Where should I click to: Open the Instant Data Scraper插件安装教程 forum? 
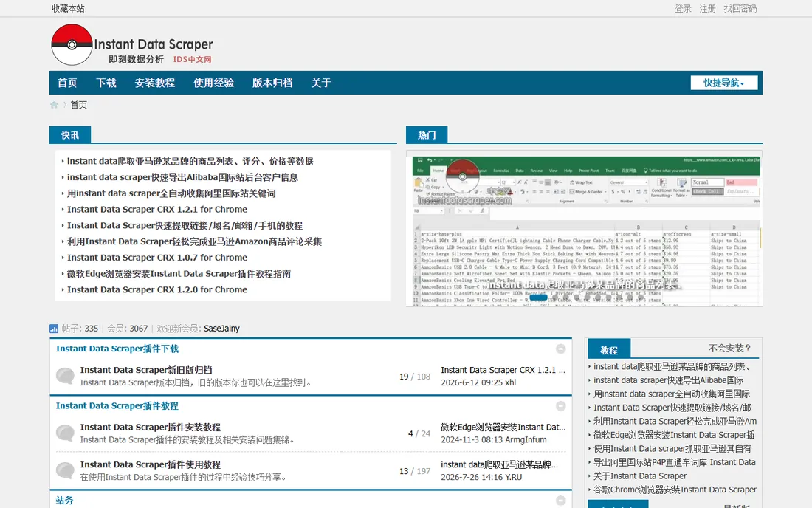click(x=150, y=428)
